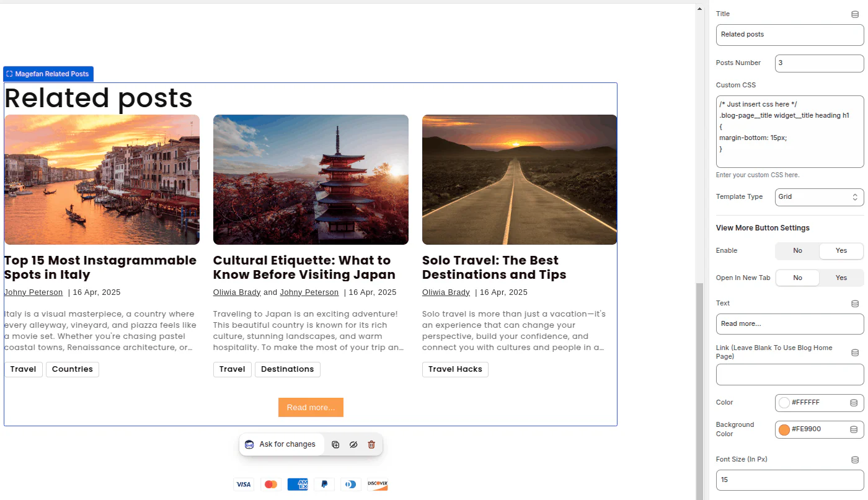868x500 pixels.
Task: Set Open In New Tab to Yes
Action: [841, 278]
